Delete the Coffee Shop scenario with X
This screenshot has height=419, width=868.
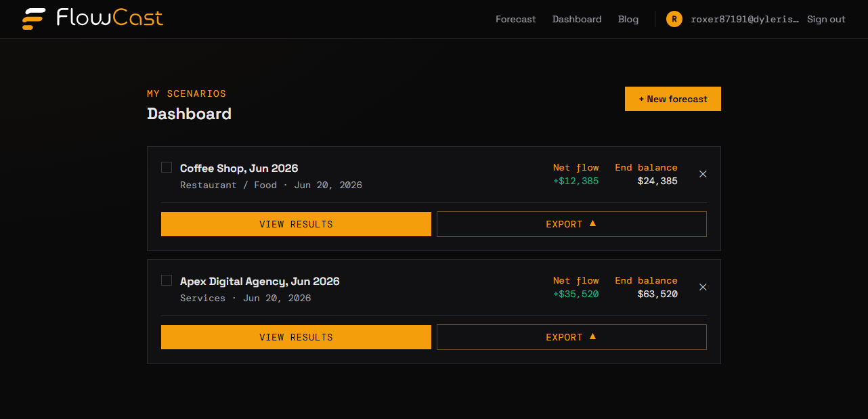click(703, 174)
